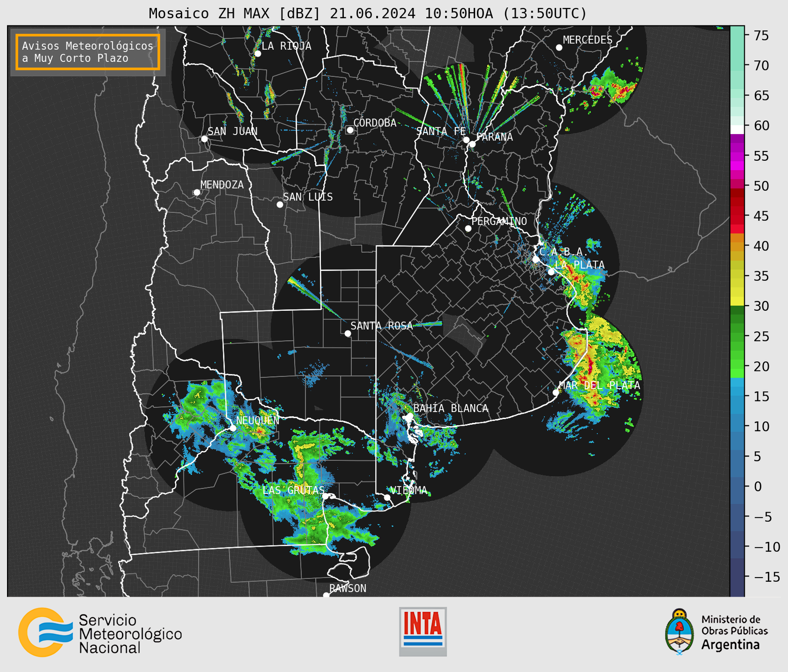Viewport: 788px width, 672px height.
Task: Click the MENDOZA city marker dot
Action: pyautogui.click(x=197, y=193)
